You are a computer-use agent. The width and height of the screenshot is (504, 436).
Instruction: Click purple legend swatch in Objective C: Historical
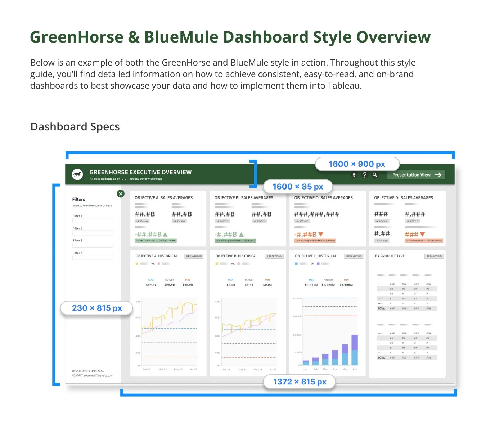click(x=318, y=264)
